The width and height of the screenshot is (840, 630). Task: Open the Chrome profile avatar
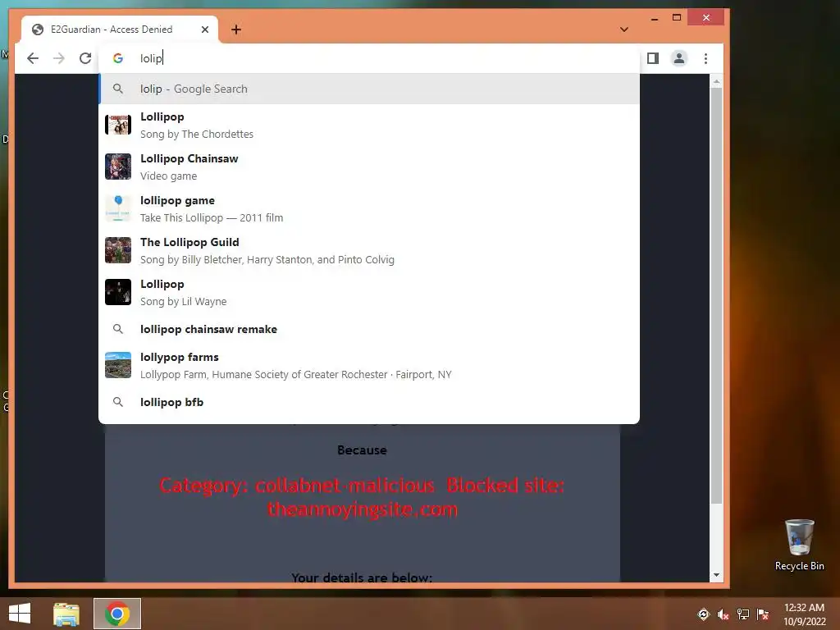[x=678, y=58]
